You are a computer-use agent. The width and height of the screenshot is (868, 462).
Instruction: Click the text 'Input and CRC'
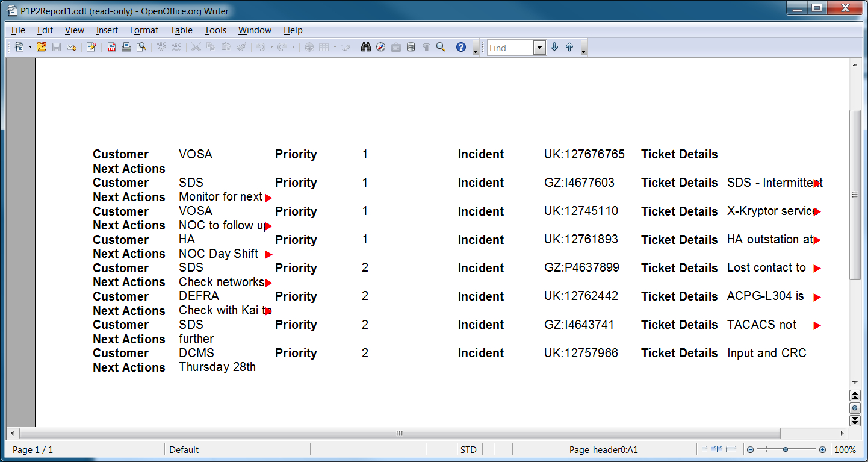pos(767,353)
